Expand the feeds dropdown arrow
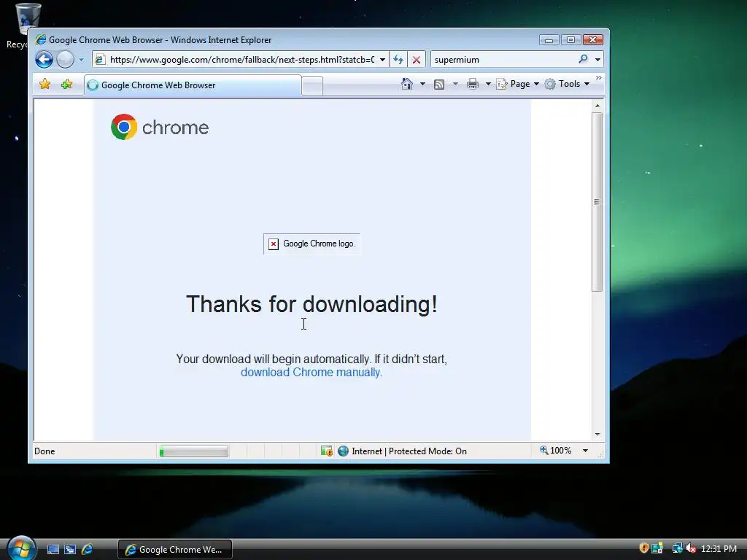 (x=455, y=84)
